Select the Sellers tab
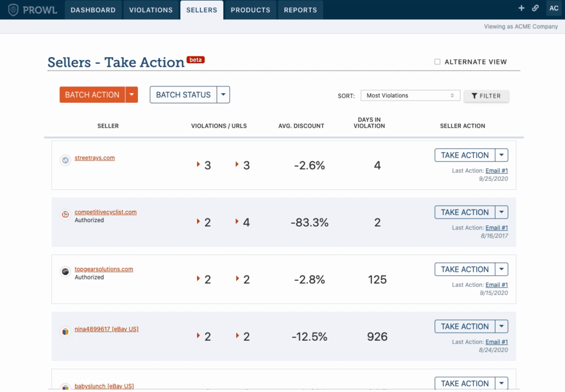Viewport: 565px width, 392px height. click(x=202, y=10)
